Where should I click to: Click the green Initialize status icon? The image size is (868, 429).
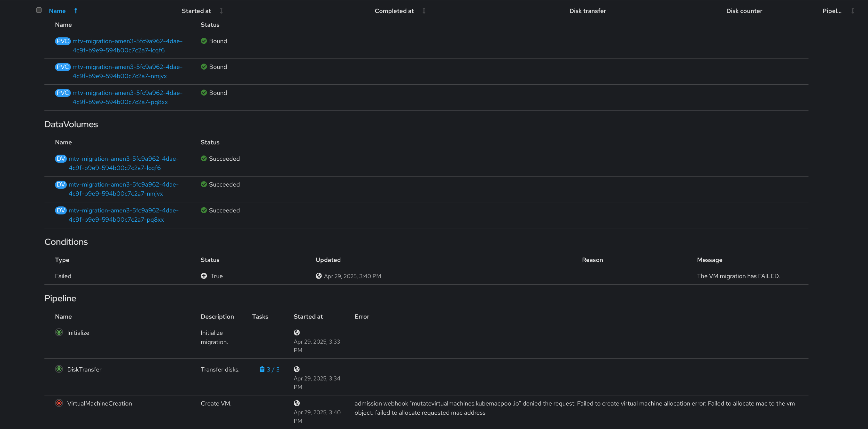click(59, 332)
